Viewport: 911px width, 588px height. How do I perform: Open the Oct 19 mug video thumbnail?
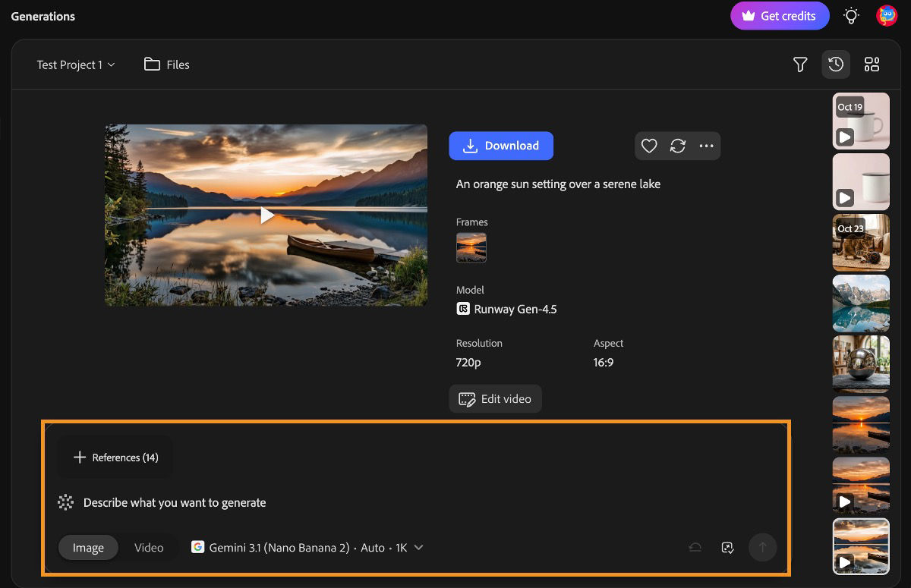(861, 121)
